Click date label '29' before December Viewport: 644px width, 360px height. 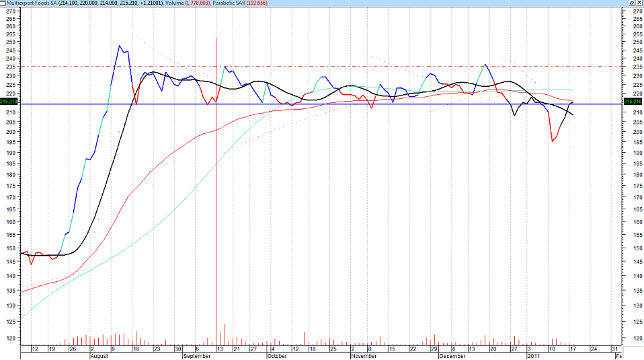[434, 349]
